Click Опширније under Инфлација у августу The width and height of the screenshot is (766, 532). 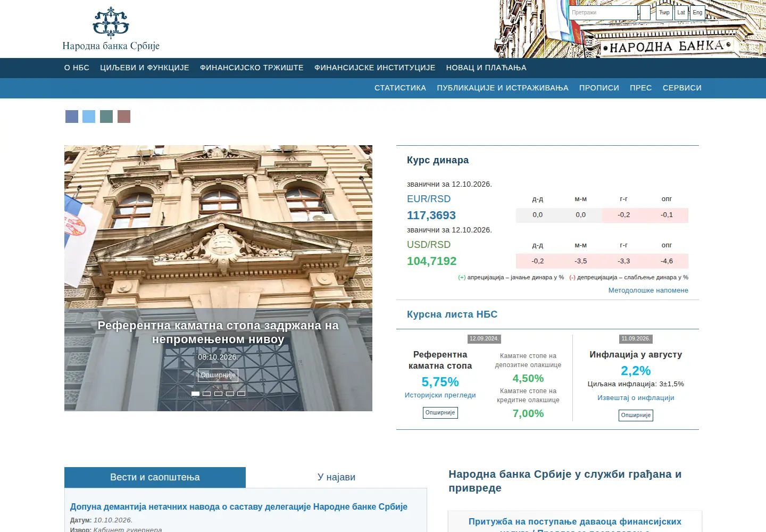click(636, 415)
